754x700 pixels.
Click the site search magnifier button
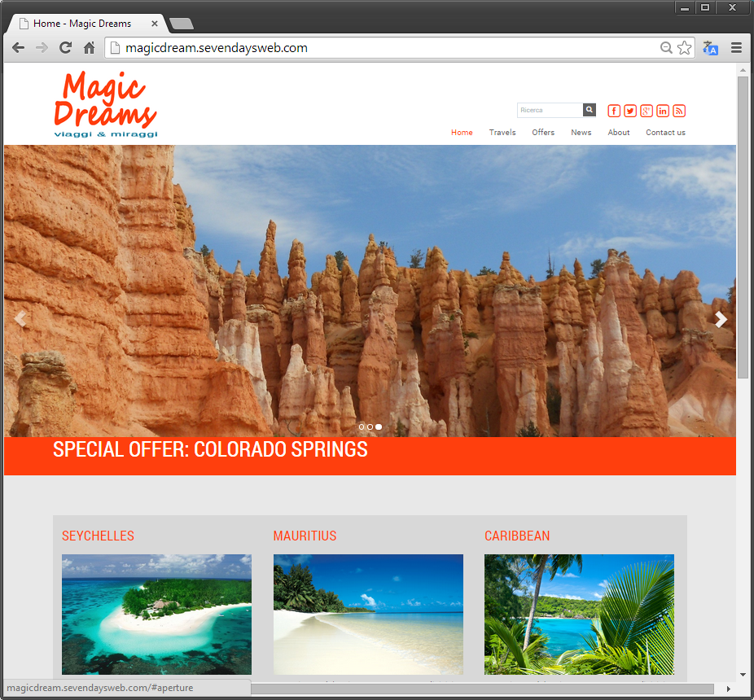click(x=590, y=110)
